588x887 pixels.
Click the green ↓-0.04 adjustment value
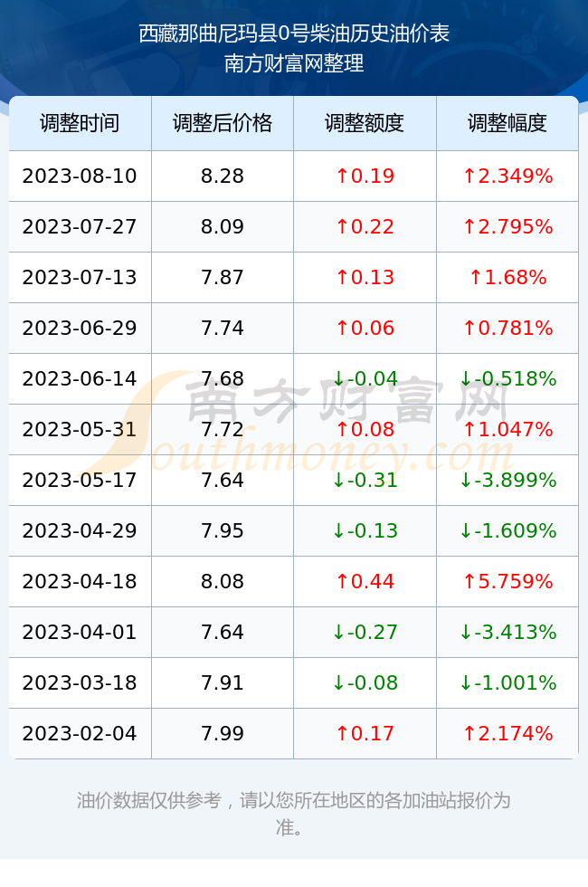[x=365, y=378]
